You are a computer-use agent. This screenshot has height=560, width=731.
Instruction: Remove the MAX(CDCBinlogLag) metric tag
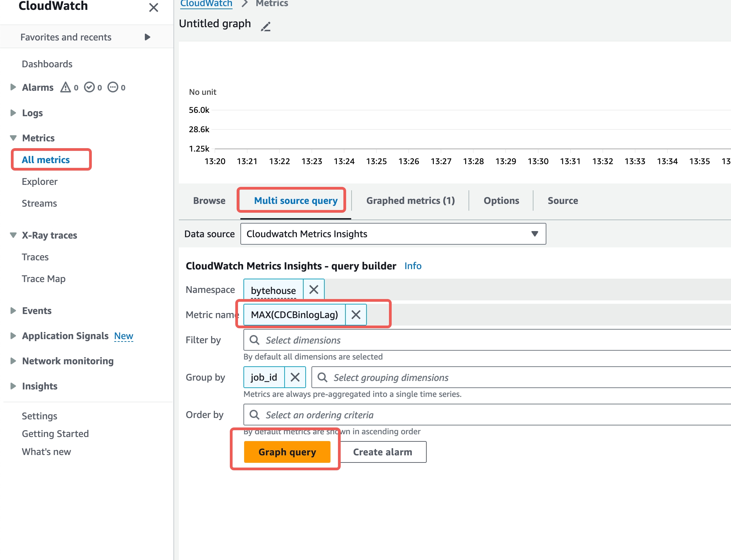[356, 315]
